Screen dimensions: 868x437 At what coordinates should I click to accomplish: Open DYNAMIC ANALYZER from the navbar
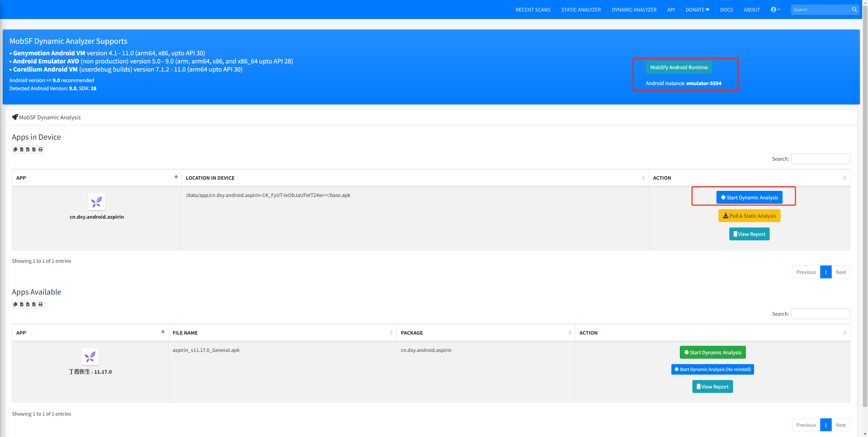click(634, 9)
